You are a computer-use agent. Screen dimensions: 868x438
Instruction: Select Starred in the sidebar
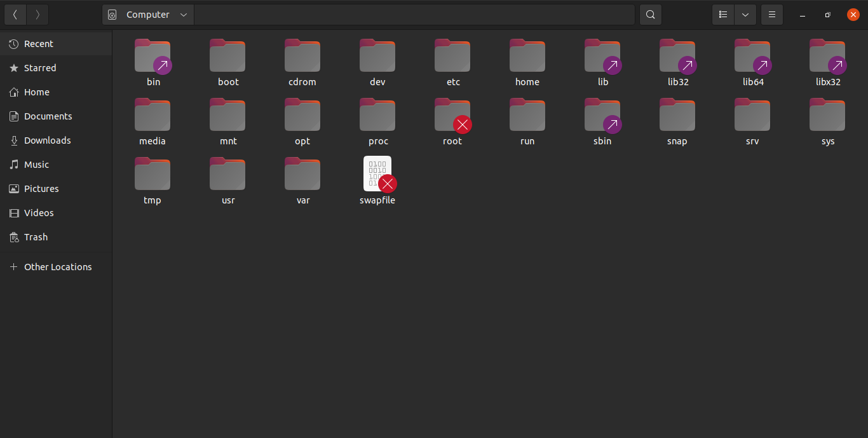pyautogui.click(x=40, y=68)
